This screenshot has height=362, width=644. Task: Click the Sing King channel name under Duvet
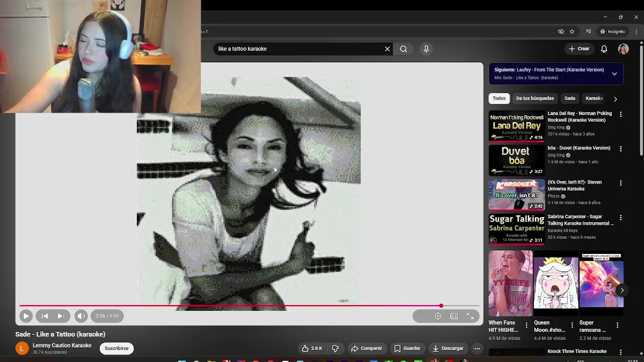556,155
